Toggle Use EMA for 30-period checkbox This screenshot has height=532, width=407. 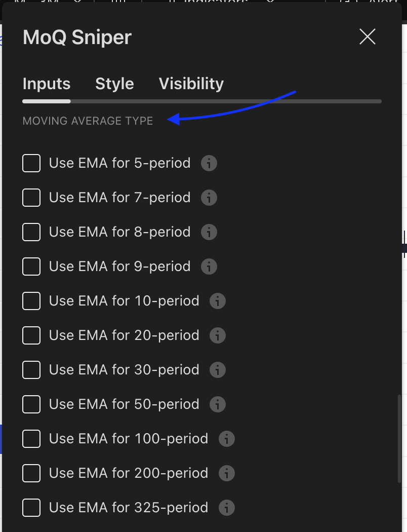point(31,370)
